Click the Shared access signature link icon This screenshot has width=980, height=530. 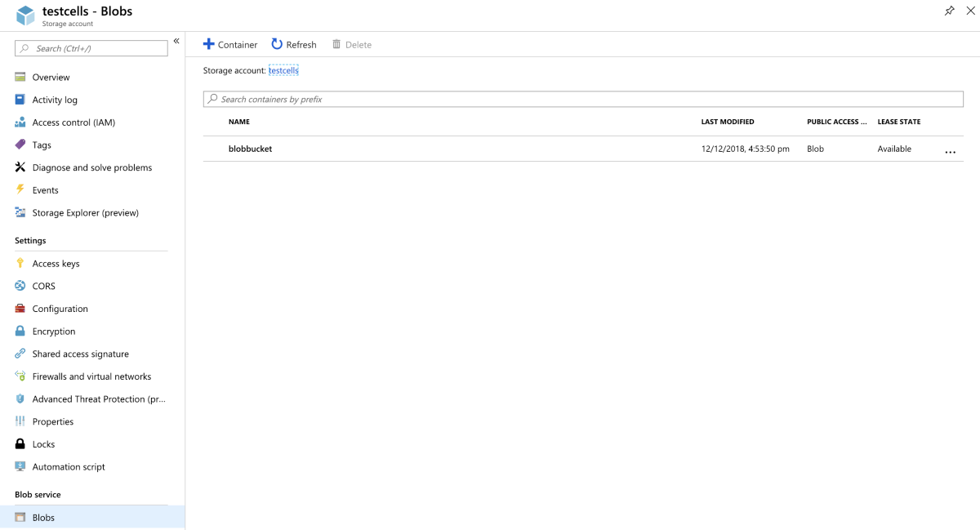pos(20,354)
